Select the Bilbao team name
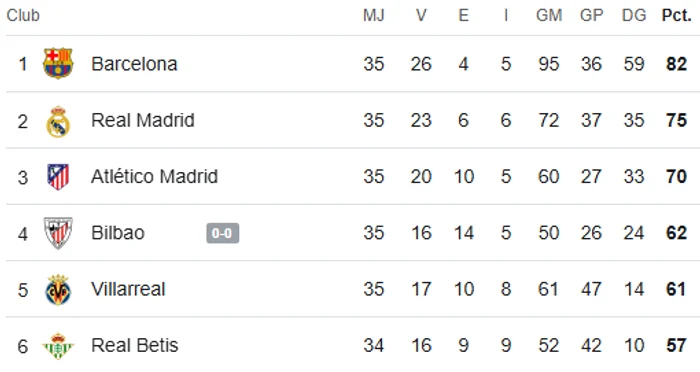Screen dimensions: 700x372 (118, 233)
